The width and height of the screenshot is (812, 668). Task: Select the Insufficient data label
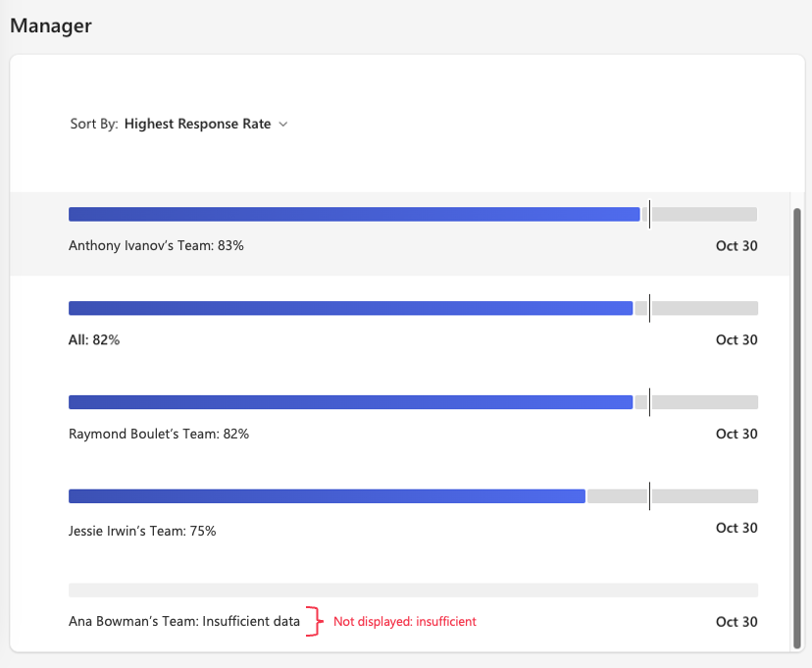pos(182,621)
